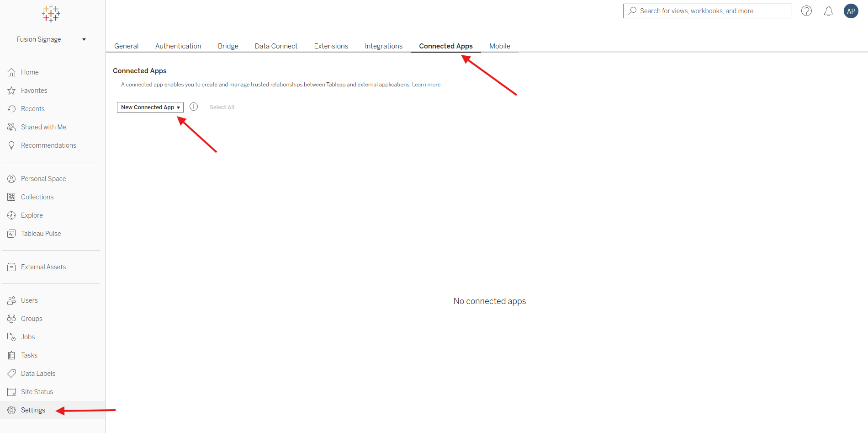
Task: Focus the search views and workbooks field
Action: (x=708, y=11)
